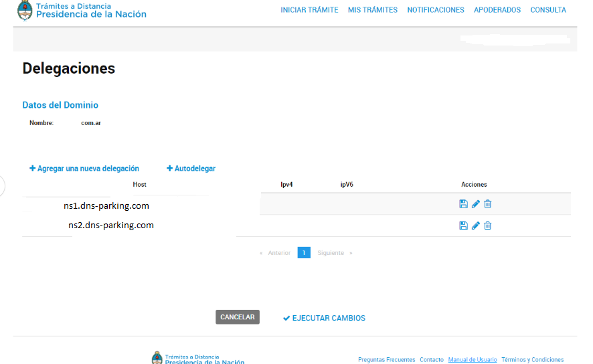Go to Mis Trámites
The width and height of the screenshot is (593, 364).
click(x=372, y=10)
